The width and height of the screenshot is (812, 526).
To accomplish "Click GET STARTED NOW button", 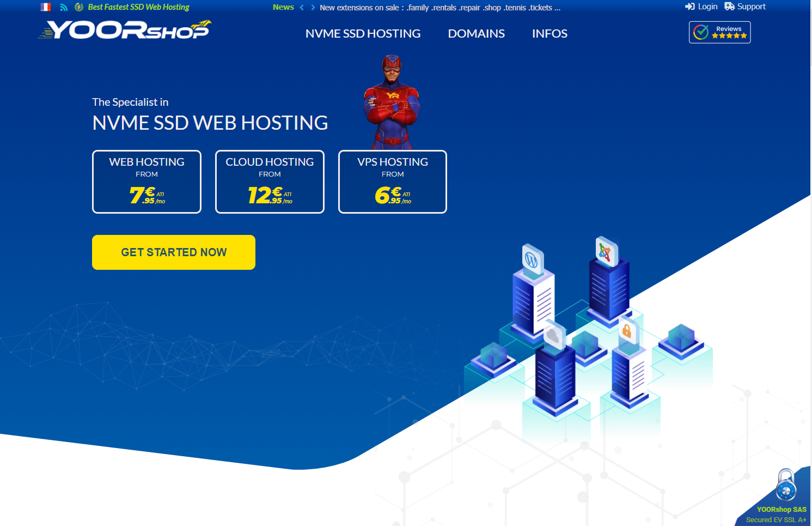I will (x=174, y=252).
